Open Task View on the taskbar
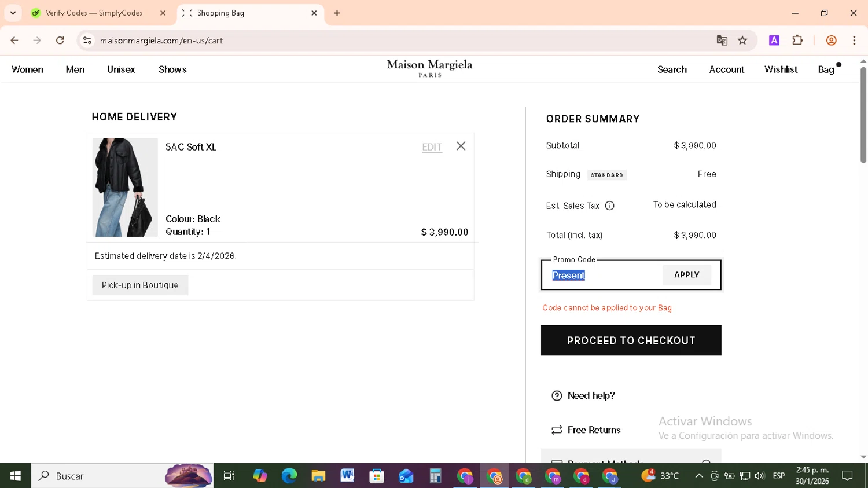The height and width of the screenshot is (488, 868). 229,476
